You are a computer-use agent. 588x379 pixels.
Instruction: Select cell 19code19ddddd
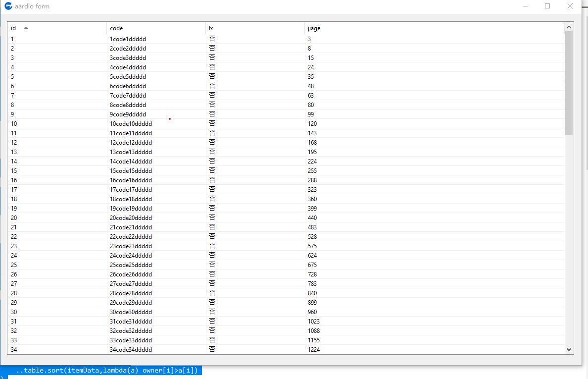tap(131, 208)
